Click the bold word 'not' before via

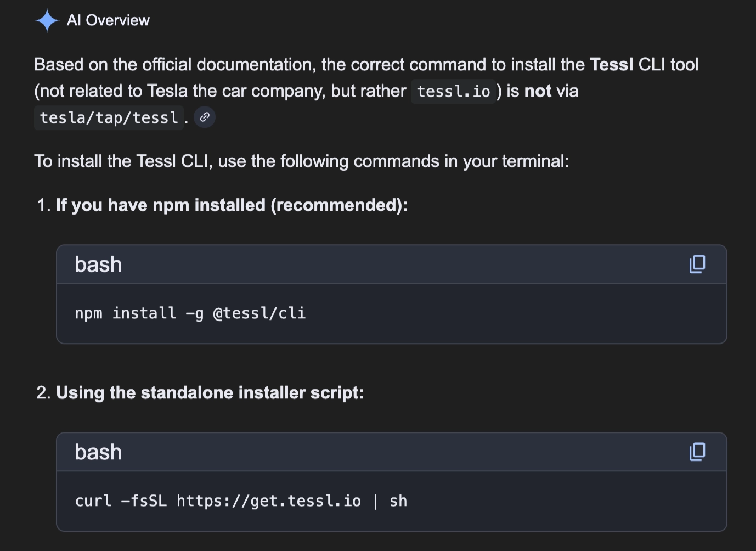(538, 91)
